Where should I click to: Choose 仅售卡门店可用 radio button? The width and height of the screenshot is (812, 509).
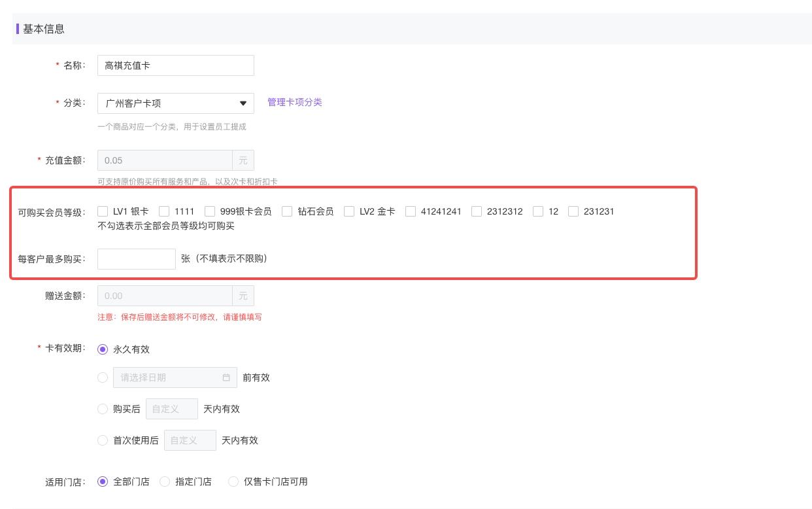pyautogui.click(x=233, y=482)
